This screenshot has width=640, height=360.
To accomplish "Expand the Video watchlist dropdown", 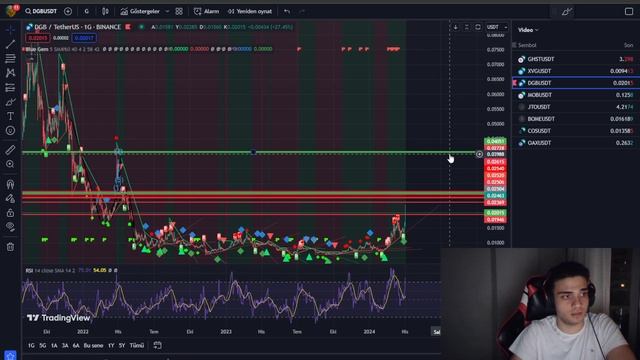I will (x=528, y=30).
